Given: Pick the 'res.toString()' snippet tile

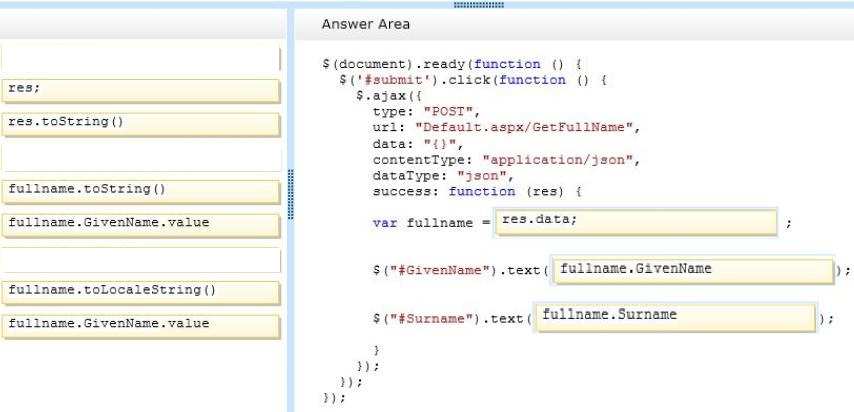Looking at the screenshot, I should point(141,125).
